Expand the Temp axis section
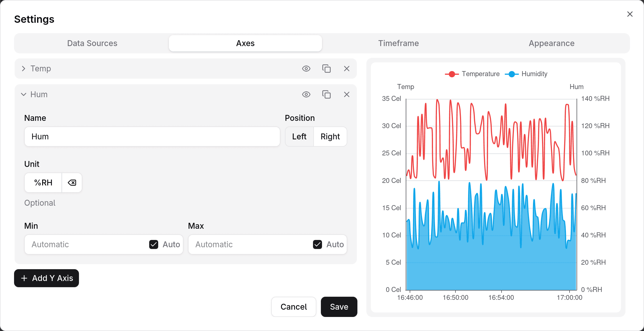Screen dimensions: 644x331 coord(24,69)
